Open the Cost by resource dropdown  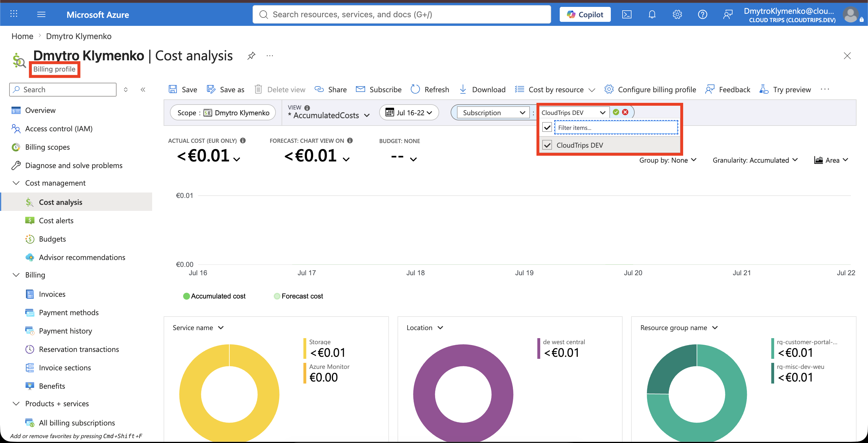coord(555,89)
